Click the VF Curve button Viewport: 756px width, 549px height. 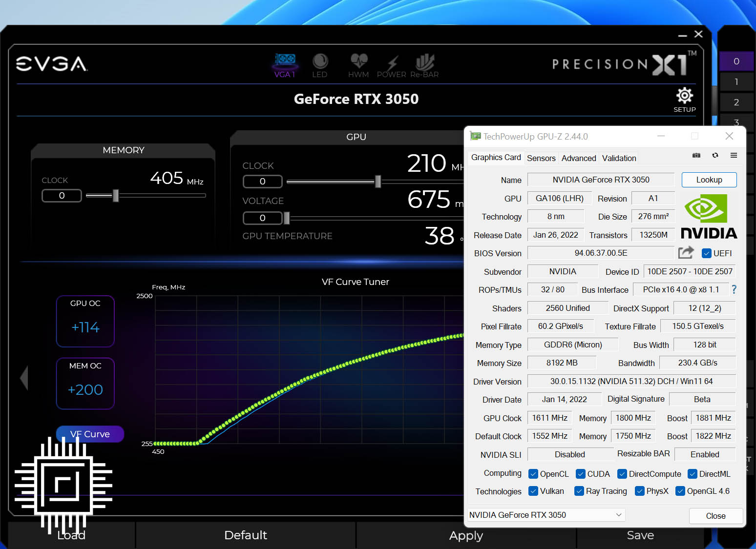point(90,434)
